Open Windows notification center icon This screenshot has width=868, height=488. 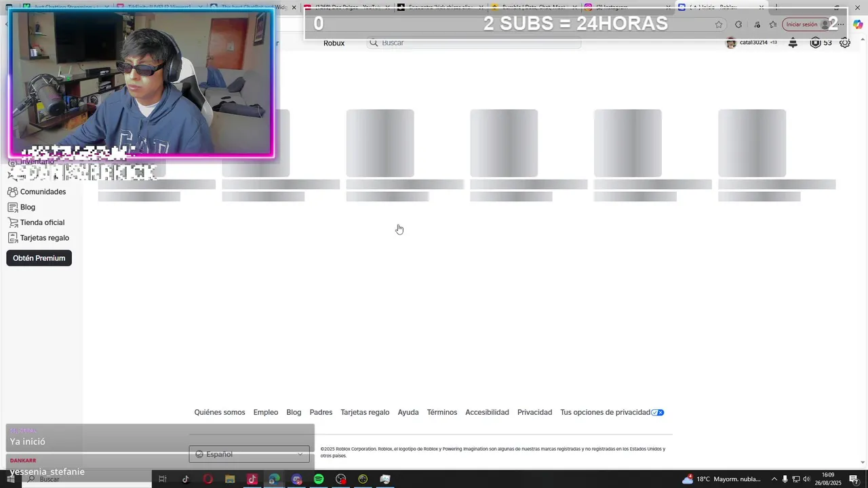coord(853,479)
